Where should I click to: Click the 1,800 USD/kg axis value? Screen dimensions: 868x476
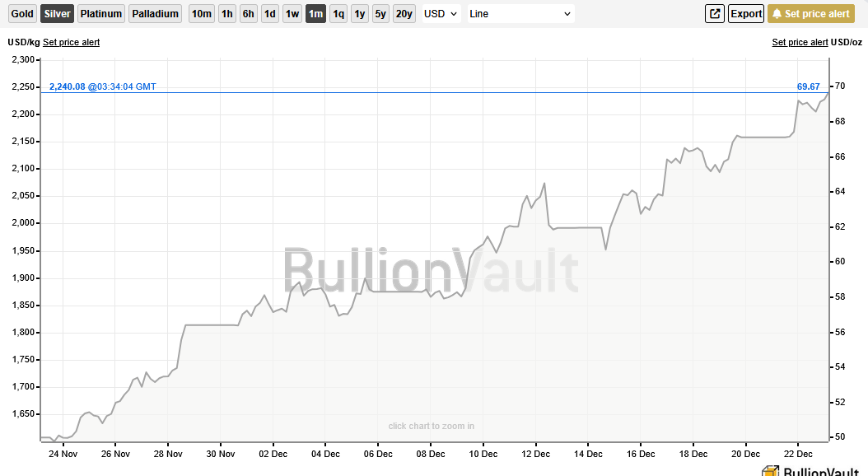pyautogui.click(x=23, y=332)
